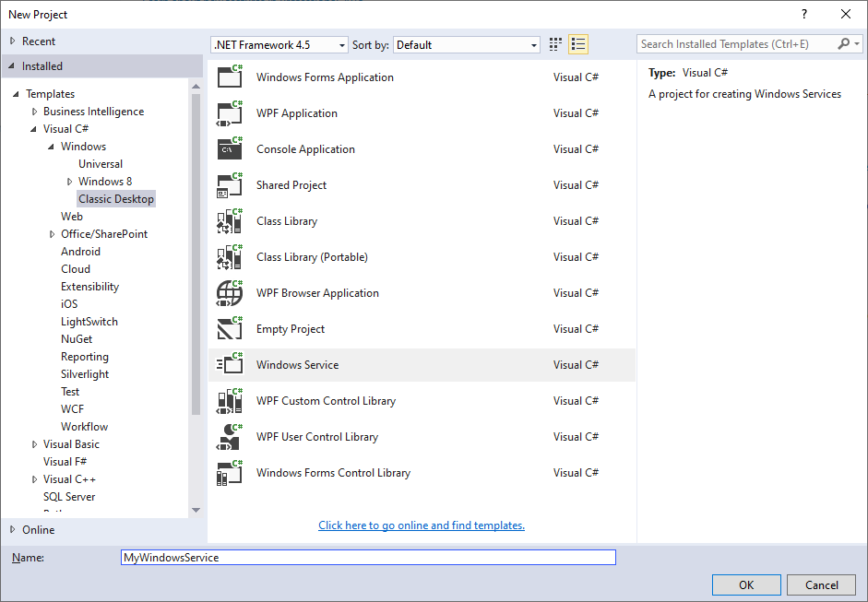Select the Silverlight category
This screenshot has width=868, height=602.
tap(85, 374)
